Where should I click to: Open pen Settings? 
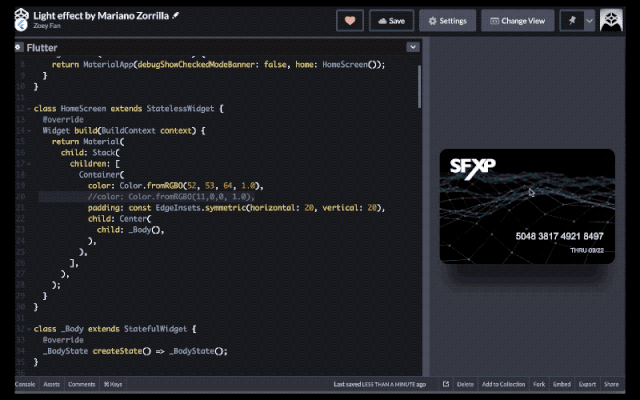[447, 20]
